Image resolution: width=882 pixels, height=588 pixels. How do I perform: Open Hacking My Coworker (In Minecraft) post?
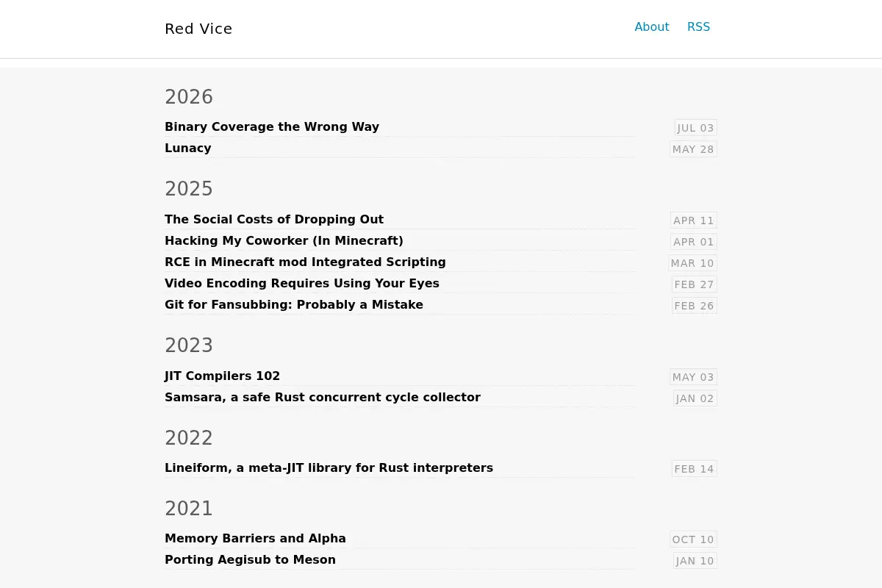[284, 240]
